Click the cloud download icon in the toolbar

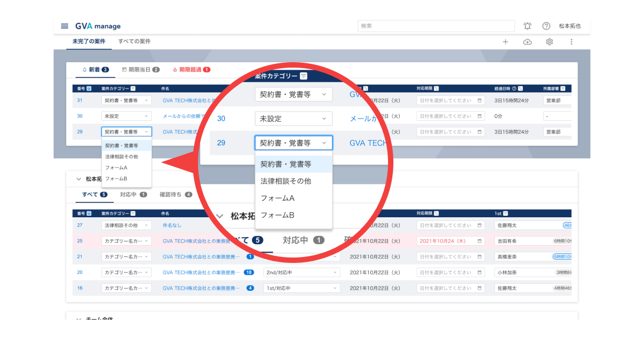point(527,41)
